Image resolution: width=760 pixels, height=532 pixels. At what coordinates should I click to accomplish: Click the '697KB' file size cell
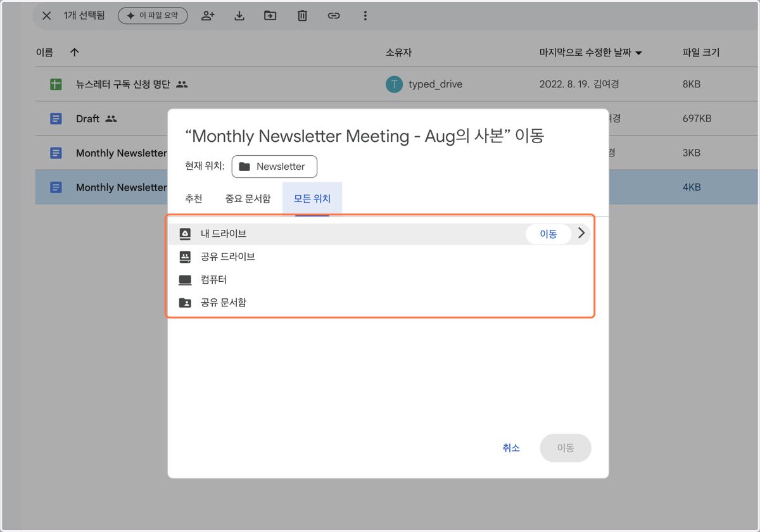pos(697,118)
